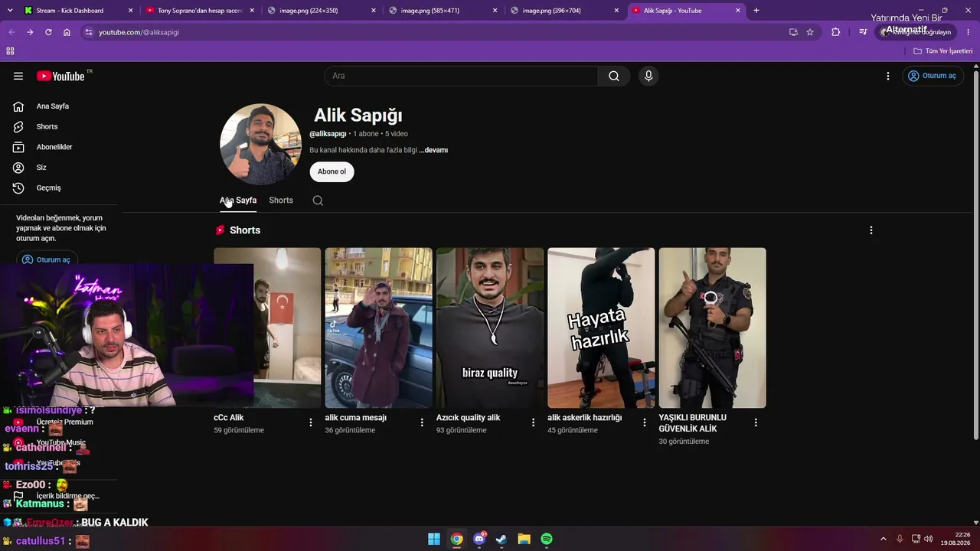Open File Explorer from the taskbar
This screenshot has height=551, width=980.
tap(524, 539)
